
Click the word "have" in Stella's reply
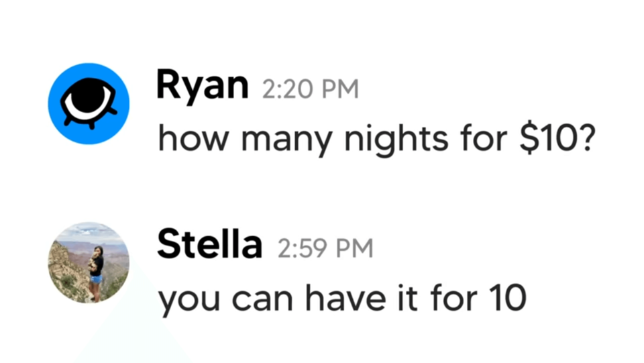[x=345, y=298]
